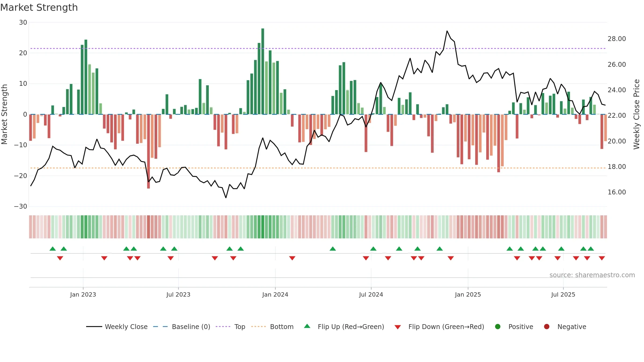The height and width of the screenshot is (362, 644).
Task: Toggle Flip Up (Red→Green) legend entry
Action: [x=344, y=327]
